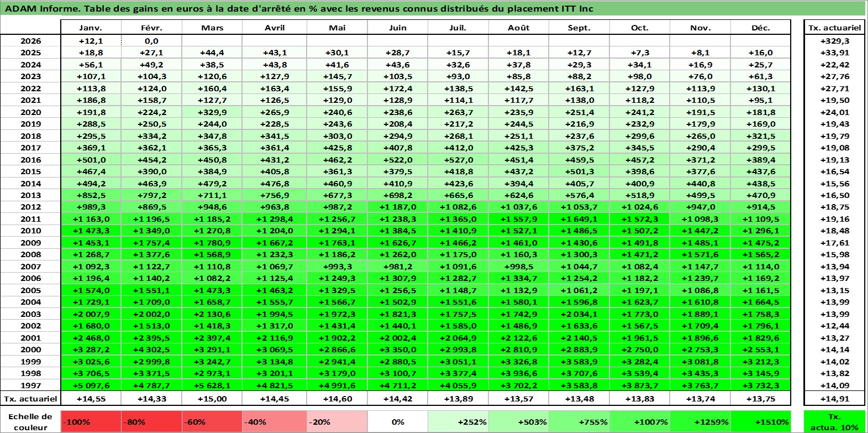Select the cell '+5 628,1'
Screen dimensions: 868x433
coord(212,385)
